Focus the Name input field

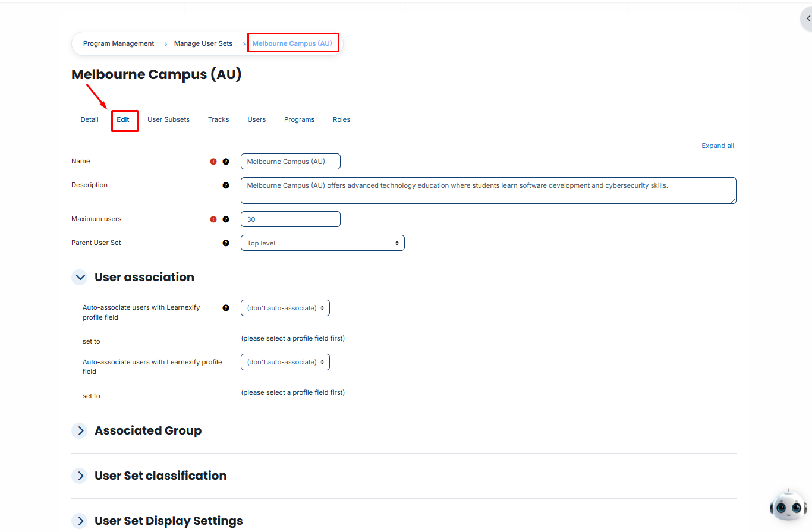291,162
